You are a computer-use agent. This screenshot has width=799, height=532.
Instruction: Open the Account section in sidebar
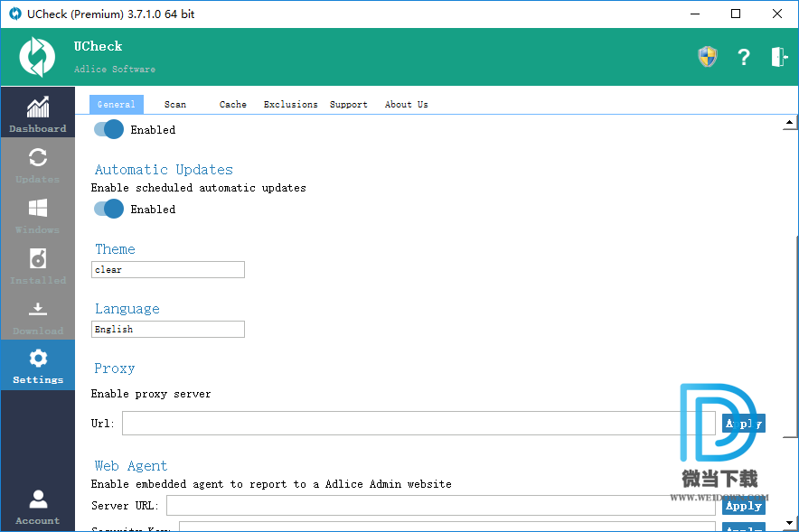[x=37, y=506]
